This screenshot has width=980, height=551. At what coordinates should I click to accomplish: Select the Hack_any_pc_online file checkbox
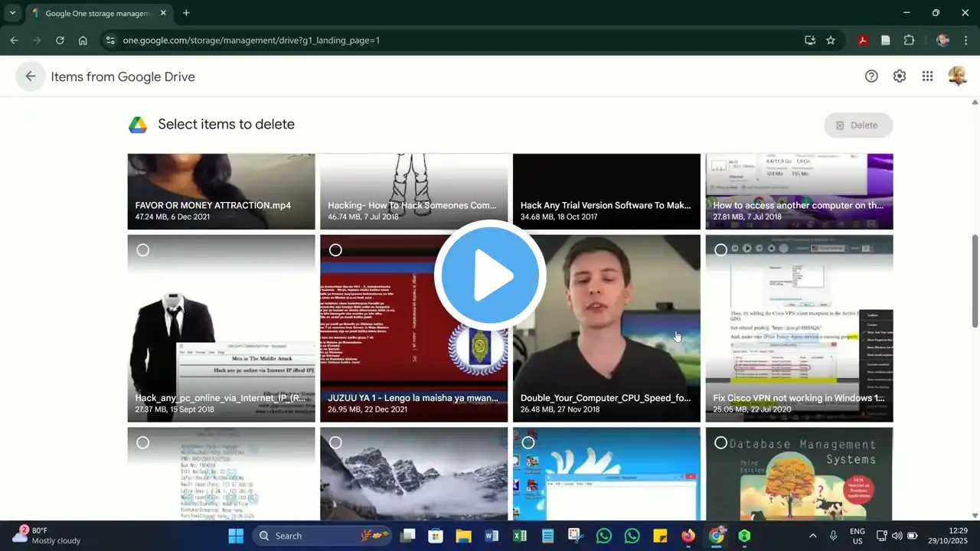pyautogui.click(x=142, y=250)
